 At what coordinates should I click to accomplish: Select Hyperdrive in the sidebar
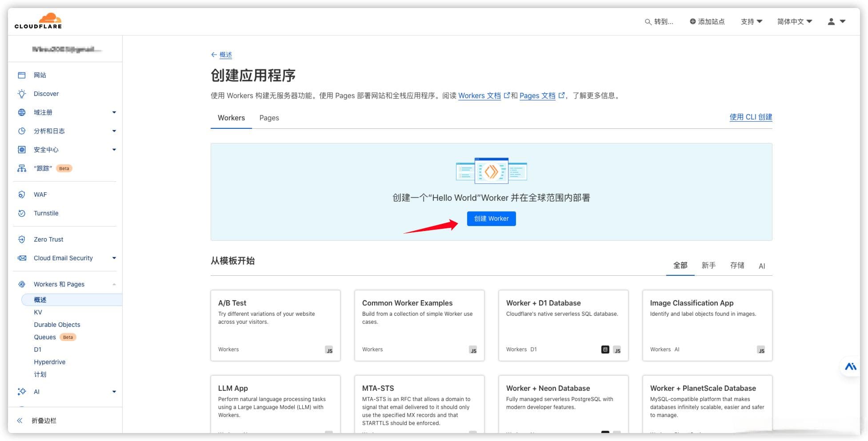click(49, 362)
